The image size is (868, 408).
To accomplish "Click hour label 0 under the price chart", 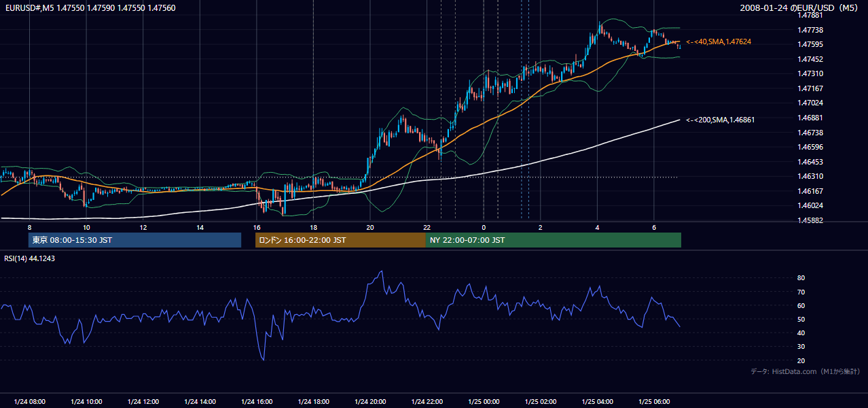I will pyautogui.click(x=484, y=227).
